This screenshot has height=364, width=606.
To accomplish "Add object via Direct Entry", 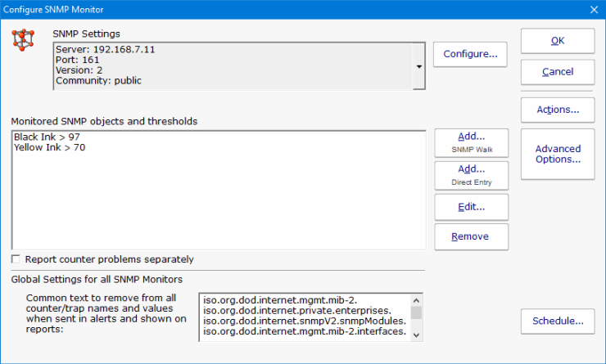I will tap(471, 175).
